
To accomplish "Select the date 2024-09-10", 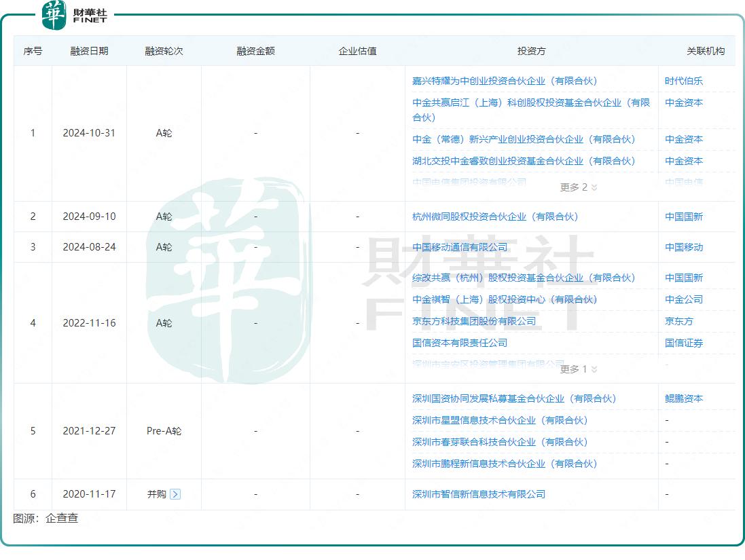I will [90, 217].
